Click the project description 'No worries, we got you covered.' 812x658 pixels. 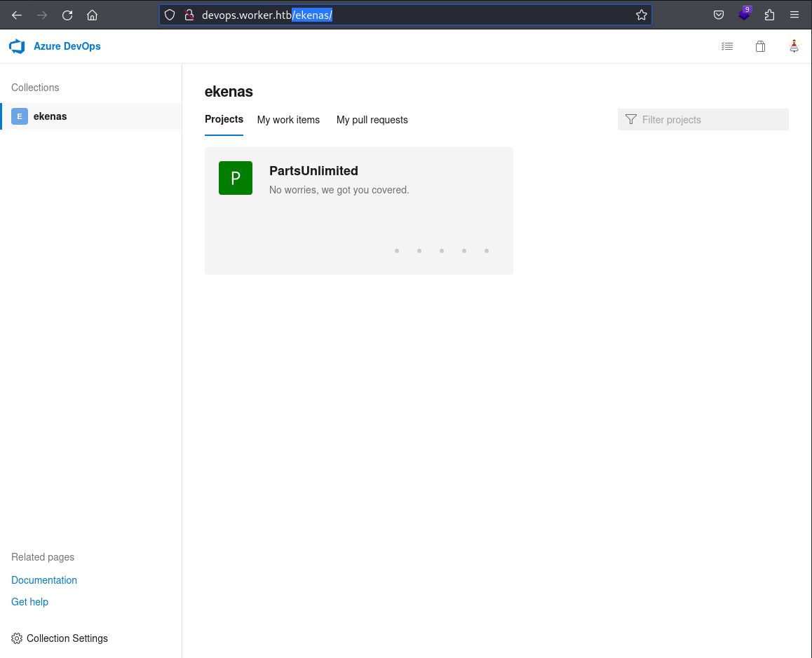pos(339,190)
